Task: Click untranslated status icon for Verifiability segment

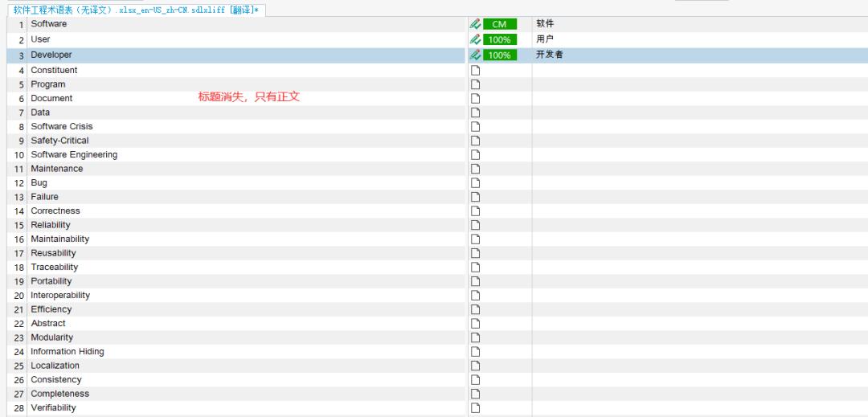Action: pos(475,408)
